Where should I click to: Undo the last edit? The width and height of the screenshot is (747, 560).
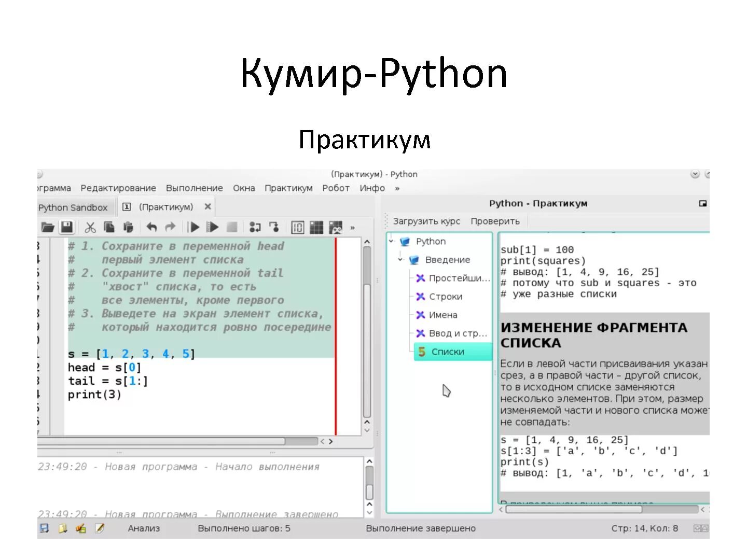tap(151, 227)
